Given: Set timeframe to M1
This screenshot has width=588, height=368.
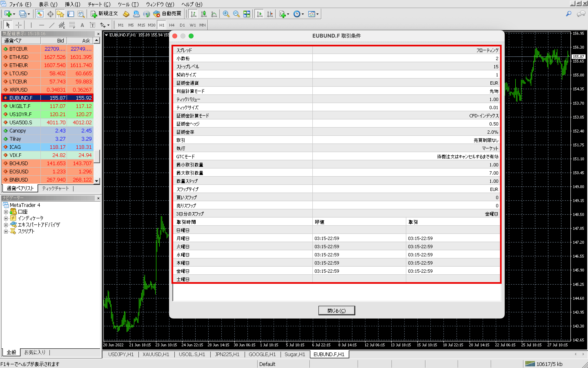Looking at the screenshot, I should click(121, 25).
